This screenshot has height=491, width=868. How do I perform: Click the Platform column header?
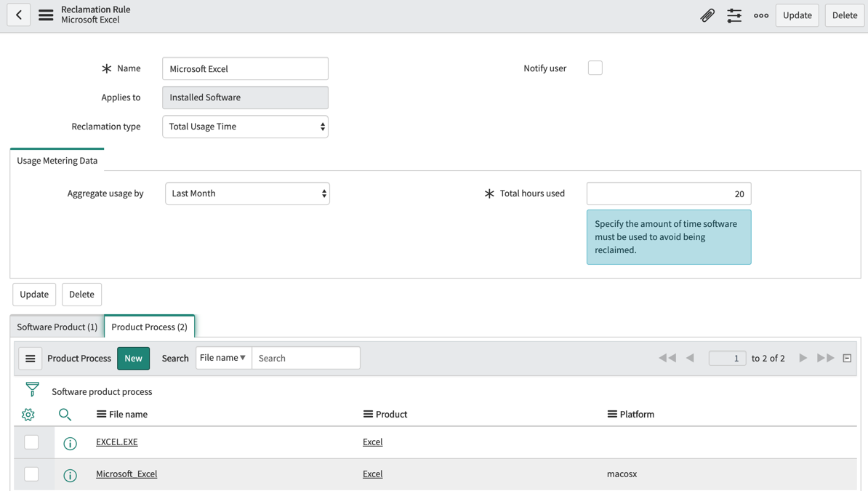point(637,415)
